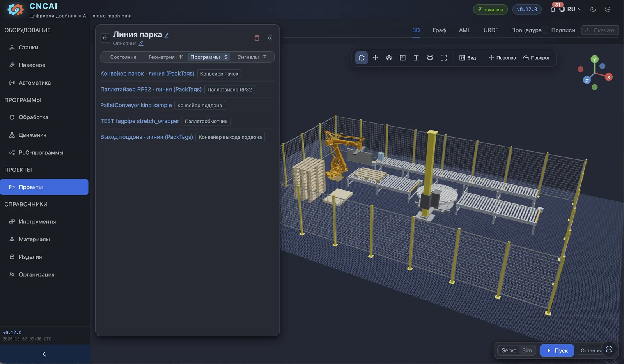The width and height of the screenshot is (624, 364).
Task: Click the logout icon in header
Action: click(607, 9)
